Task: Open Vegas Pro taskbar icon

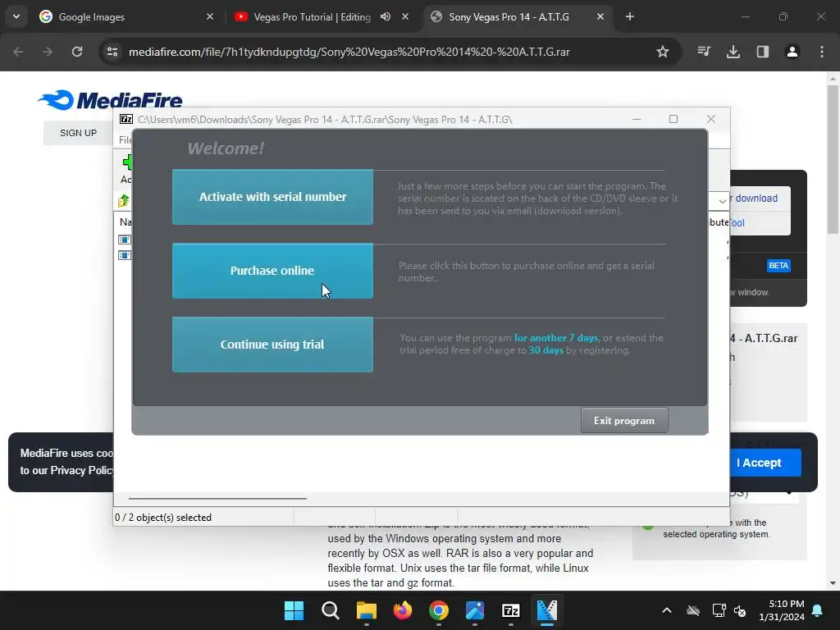Action: (x=547, y=610)
